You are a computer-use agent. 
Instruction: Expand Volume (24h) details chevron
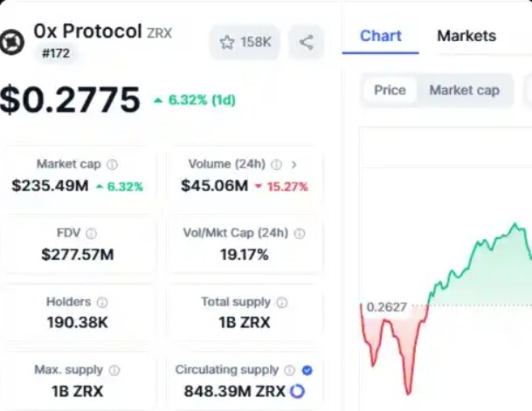(x=294, y=165)
